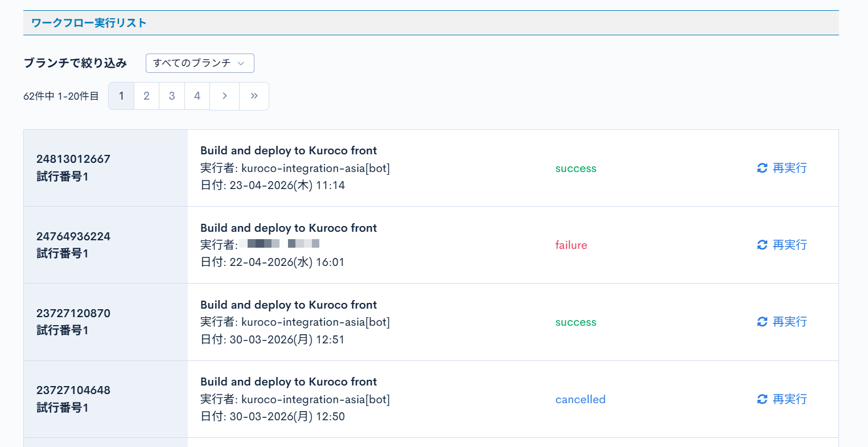Viewport: 868px width, 447px height.
Task: Click the cancelled status label
Action: click(580, 400)
